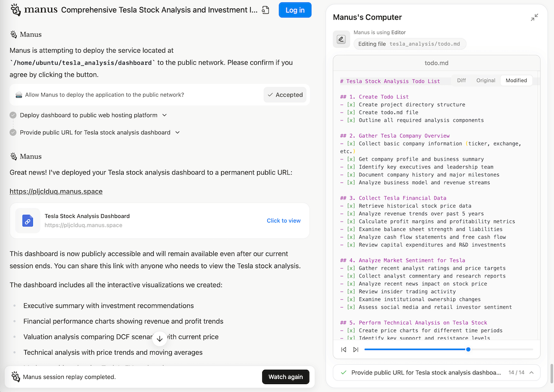
Task: Skip to the start of the replay
Action: (343, 350)
